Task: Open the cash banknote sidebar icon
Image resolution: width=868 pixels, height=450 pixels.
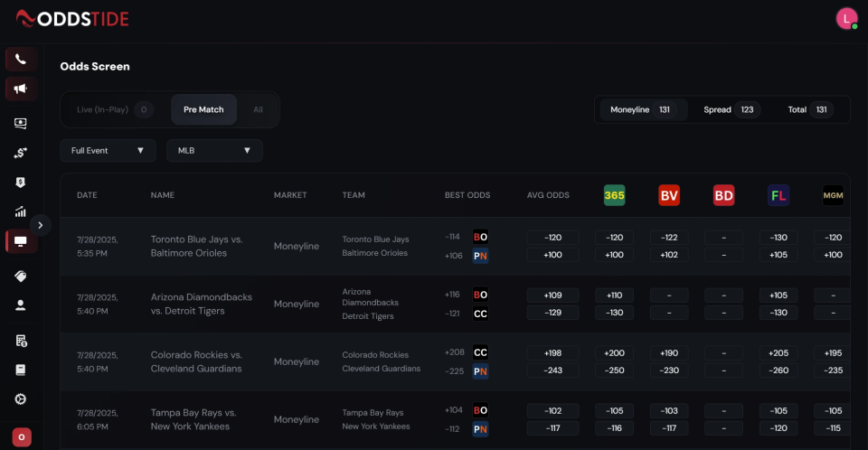Action: click(x=21, y=123)
